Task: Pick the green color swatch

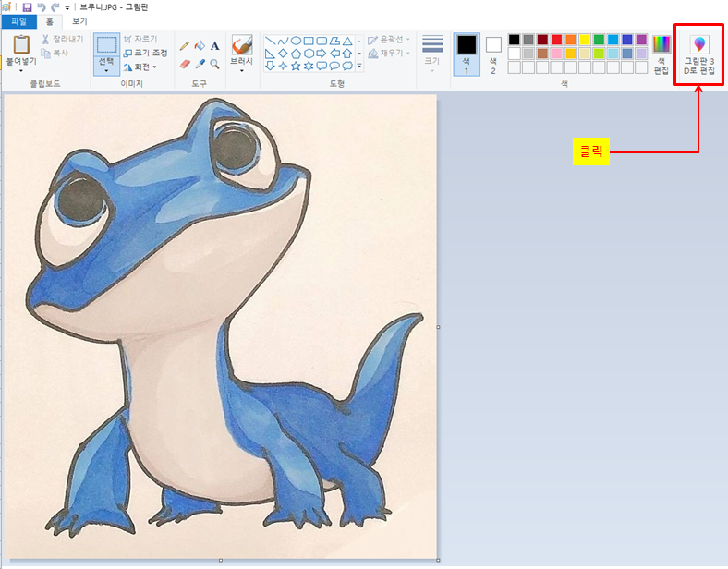Action: (x=599, y=40)
